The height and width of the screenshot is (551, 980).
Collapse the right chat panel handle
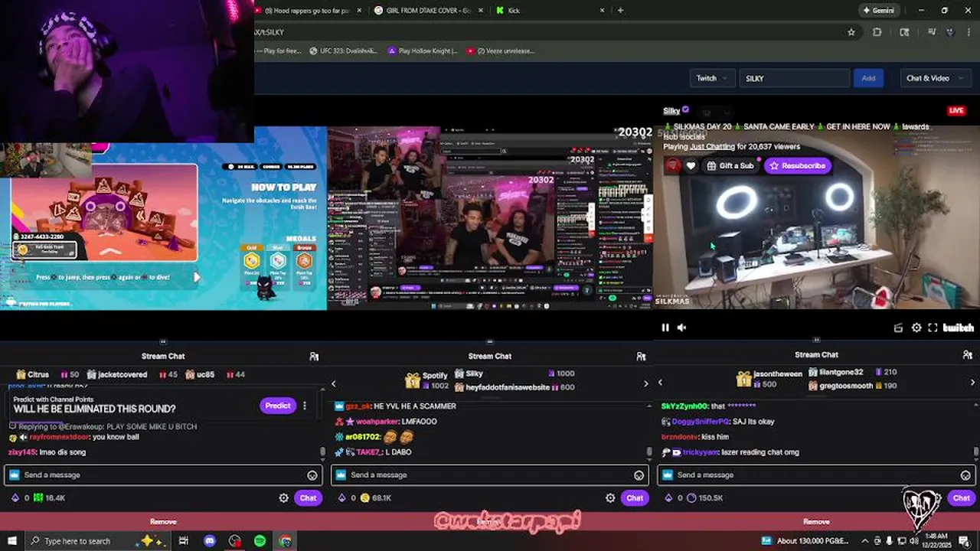(x=816, y=340)
